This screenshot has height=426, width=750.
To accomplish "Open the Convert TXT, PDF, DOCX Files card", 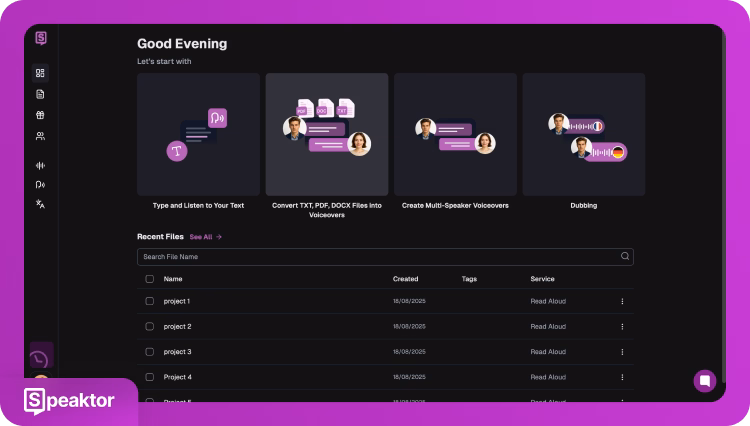I will tap(327, 134).
